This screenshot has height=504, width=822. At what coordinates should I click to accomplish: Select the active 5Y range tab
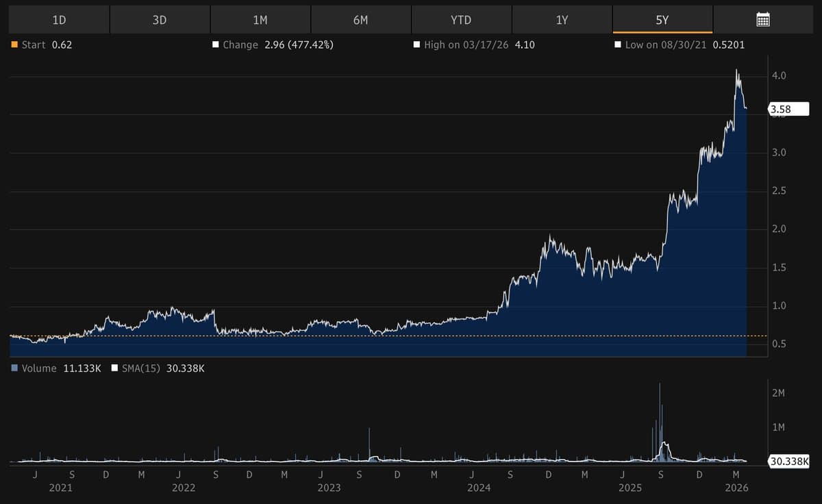tap(662, 20)
